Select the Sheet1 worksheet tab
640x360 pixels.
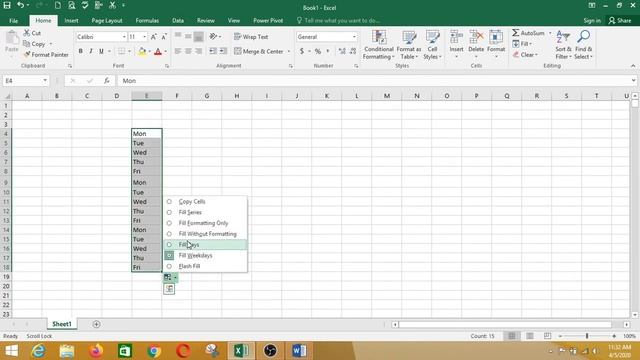coord(62,324)
